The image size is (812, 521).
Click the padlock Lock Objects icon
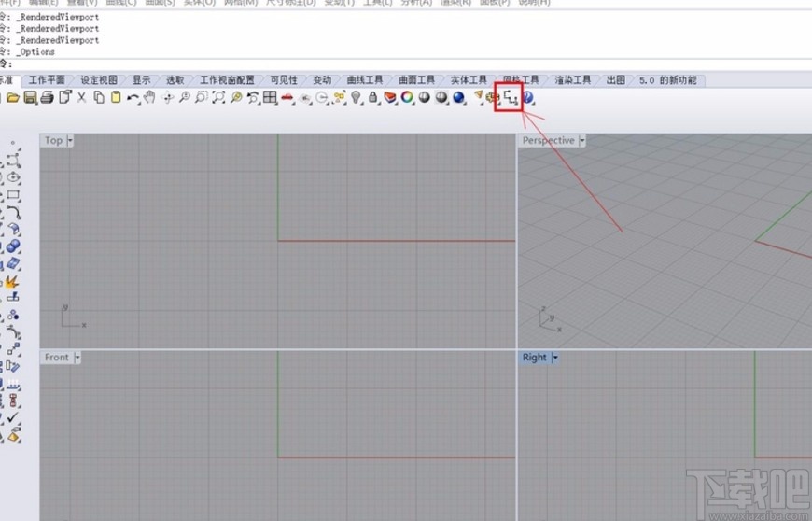tap(372, 97)
